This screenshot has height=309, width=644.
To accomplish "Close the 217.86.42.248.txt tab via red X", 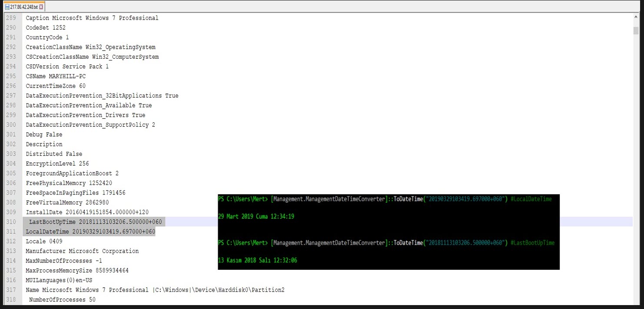I will tap(41, 7).
